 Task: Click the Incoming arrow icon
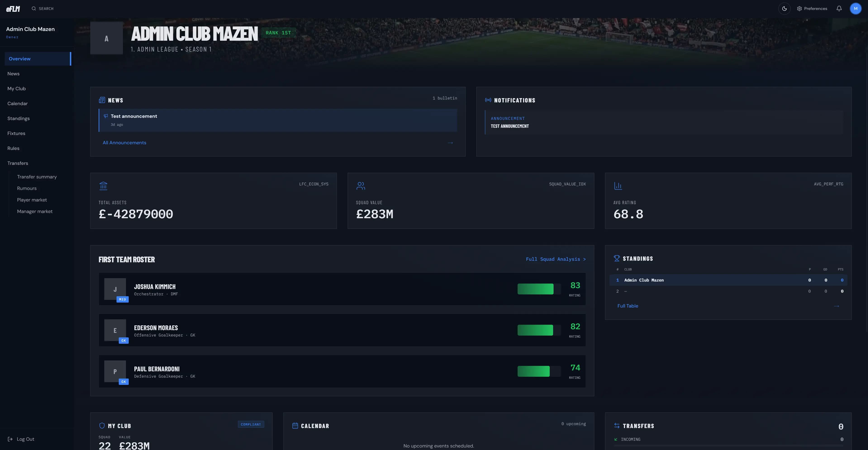(x=616, y=439)
